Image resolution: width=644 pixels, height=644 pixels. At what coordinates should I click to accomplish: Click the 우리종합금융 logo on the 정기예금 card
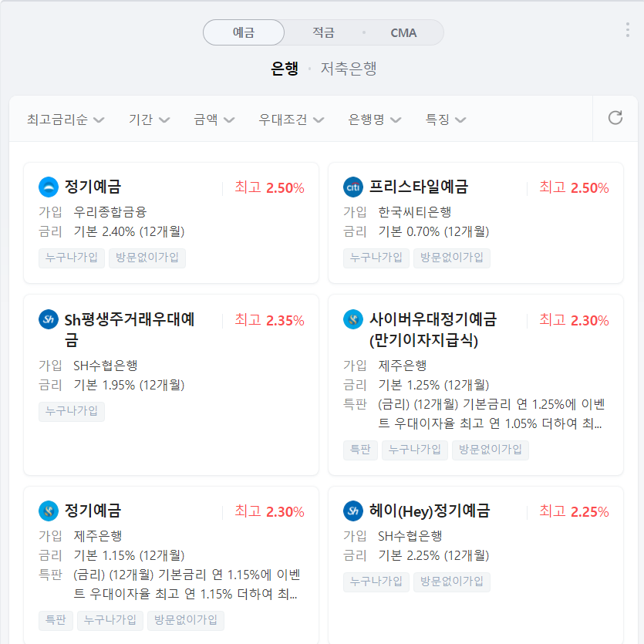[49, 187]
